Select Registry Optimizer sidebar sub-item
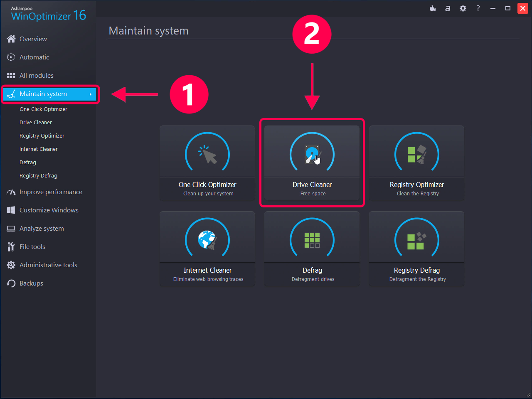This screenshot has width=532, height=399. pyautogui.click(x=42, y=136)
